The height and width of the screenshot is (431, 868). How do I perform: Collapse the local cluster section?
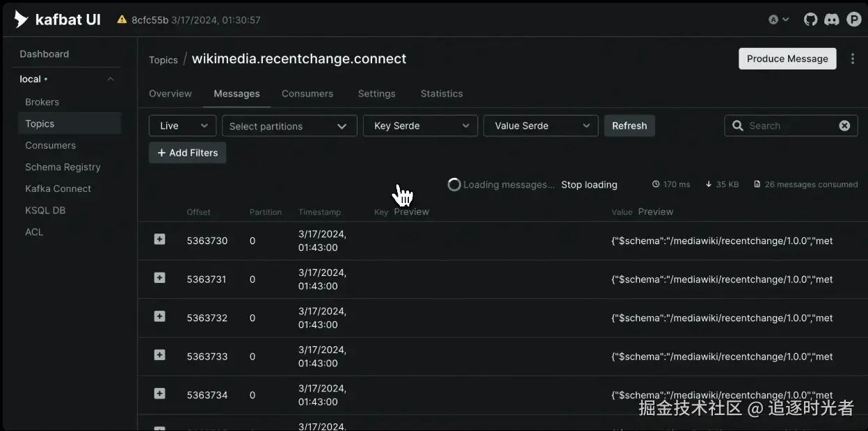point(111,79)
